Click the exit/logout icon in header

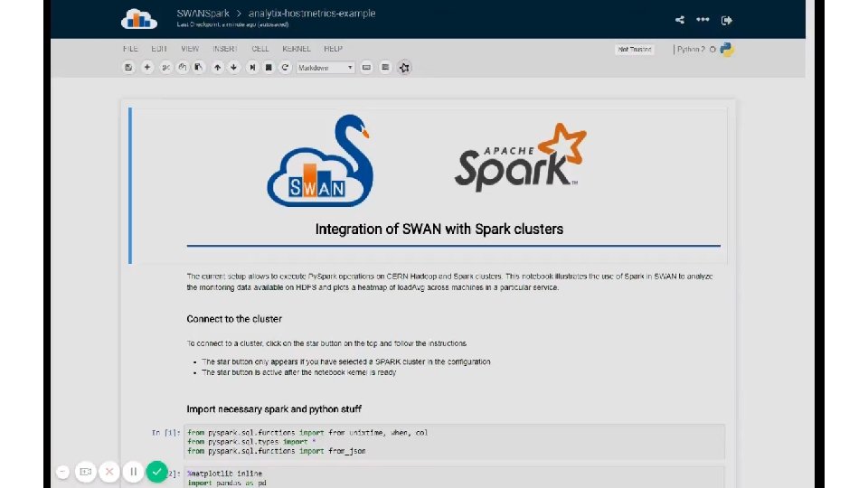727,21
